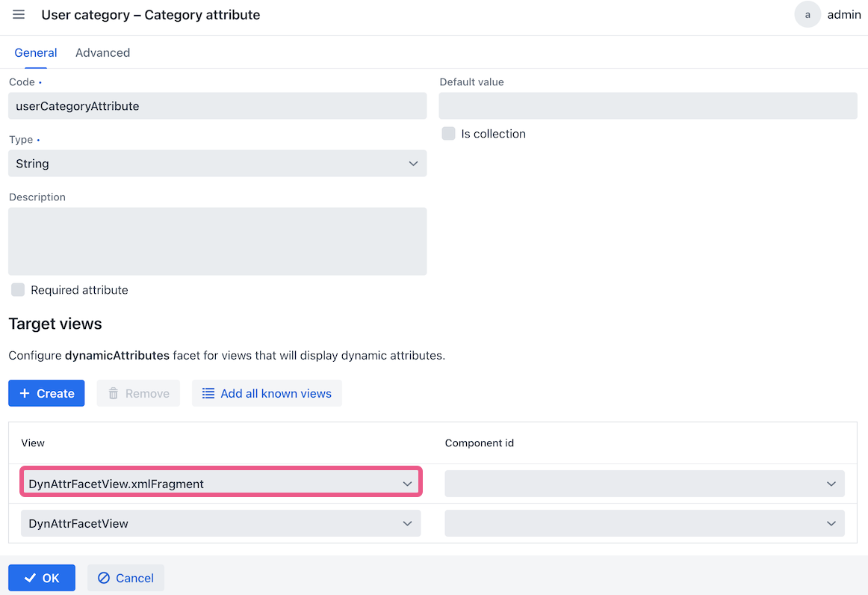
Task: Focus the Default value field
Action: point(647,106)
